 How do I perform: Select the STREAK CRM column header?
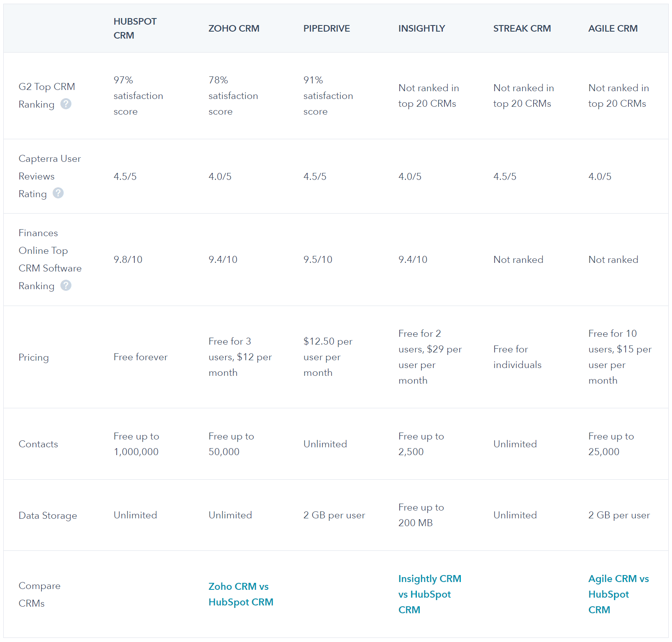click(x=522, y=28)
